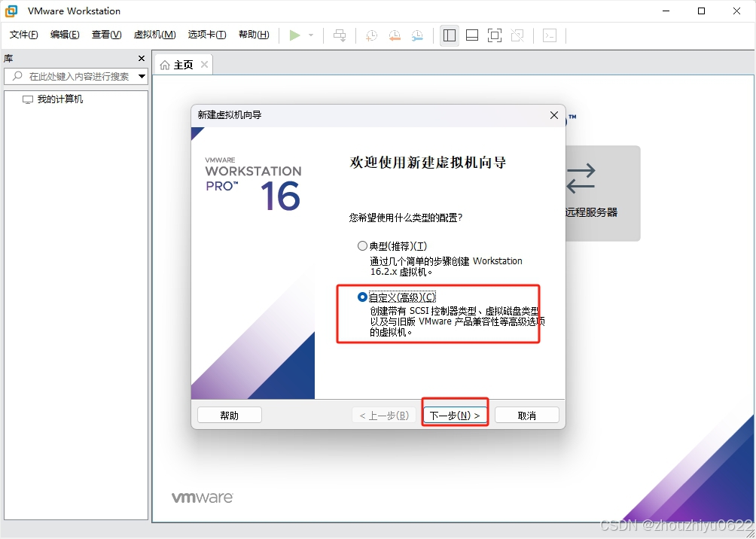Click the 取消 button in wizard

(526, 415)
